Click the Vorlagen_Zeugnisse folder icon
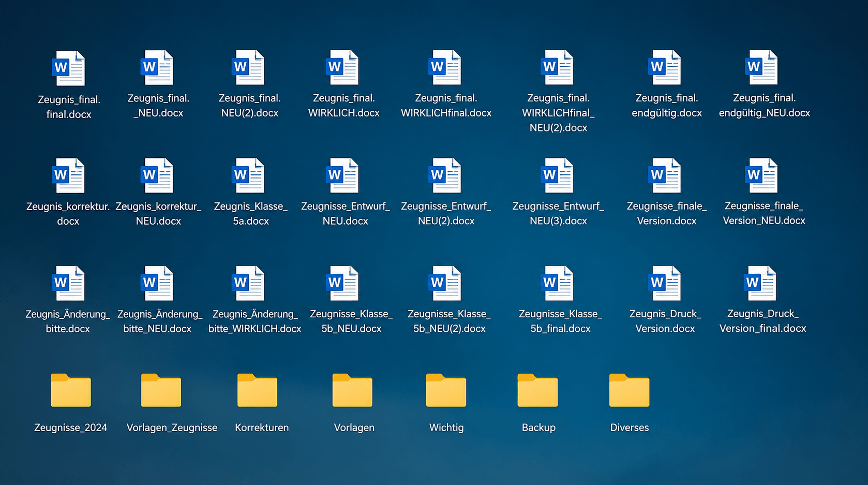Image resolution: width=868 pixels, height=485 pixels. tap(161, 390)
